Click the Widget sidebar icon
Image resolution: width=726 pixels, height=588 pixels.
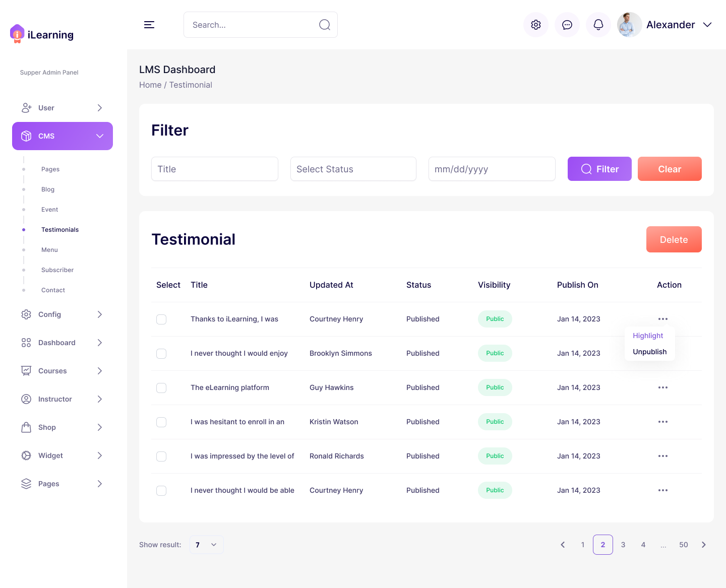click(26, 455)
